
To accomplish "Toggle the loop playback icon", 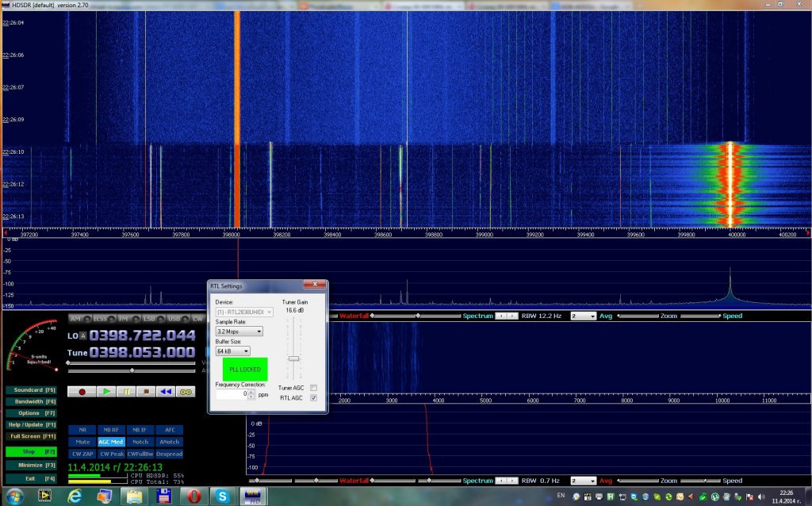I will coord(185,391).
